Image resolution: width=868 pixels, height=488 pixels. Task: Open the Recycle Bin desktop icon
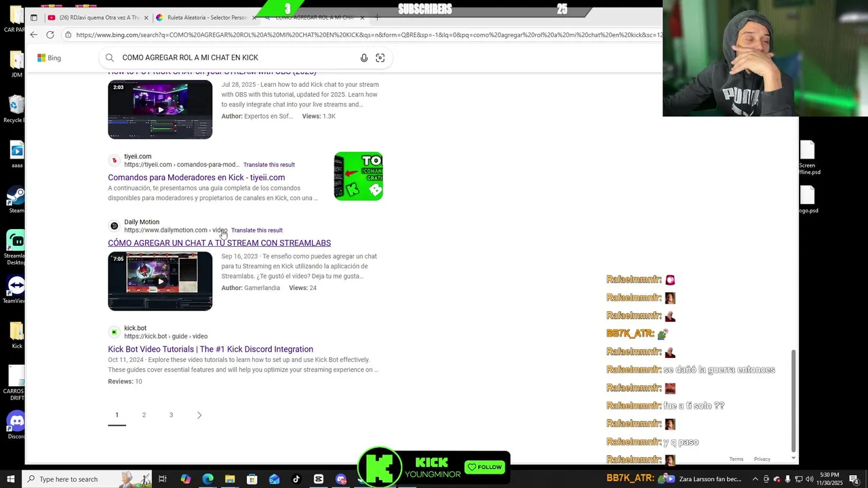click(x=15, y=108)
